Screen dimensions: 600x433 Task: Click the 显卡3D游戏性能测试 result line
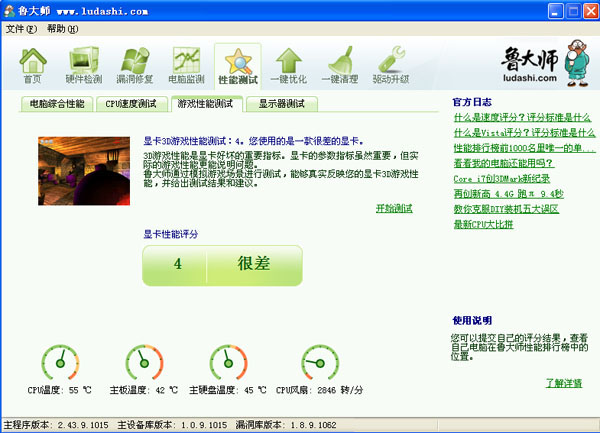254,141
